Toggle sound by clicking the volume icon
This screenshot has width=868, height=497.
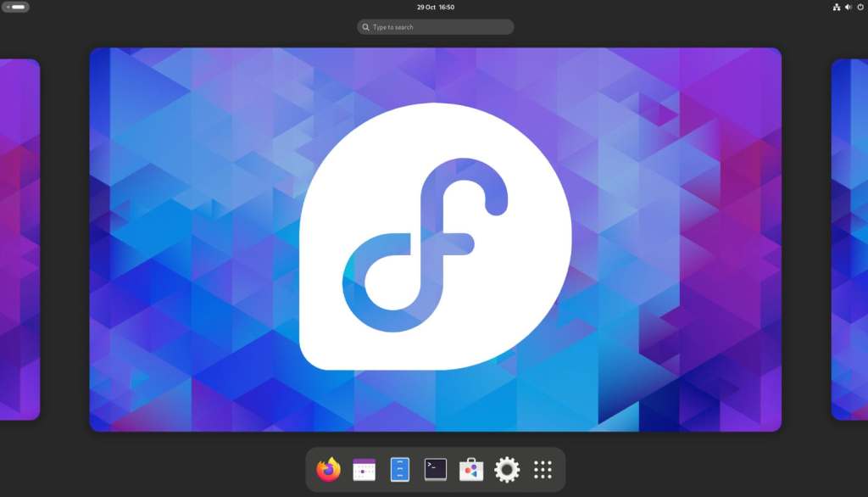point(848,7)
